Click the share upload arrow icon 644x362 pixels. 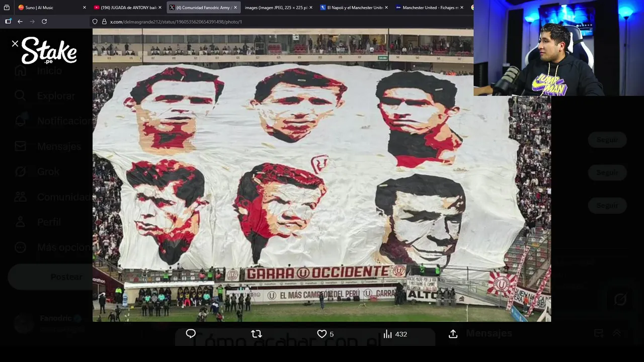click(453, 334)
